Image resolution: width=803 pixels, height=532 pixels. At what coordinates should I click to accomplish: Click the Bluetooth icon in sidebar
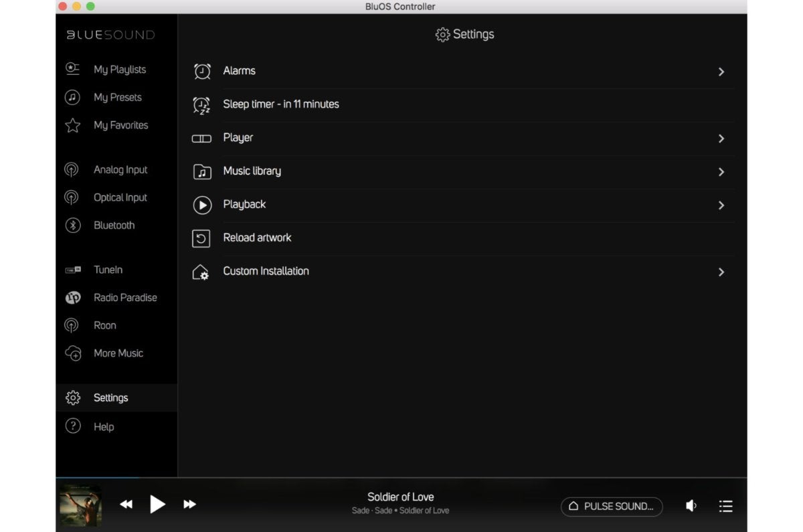72,226
